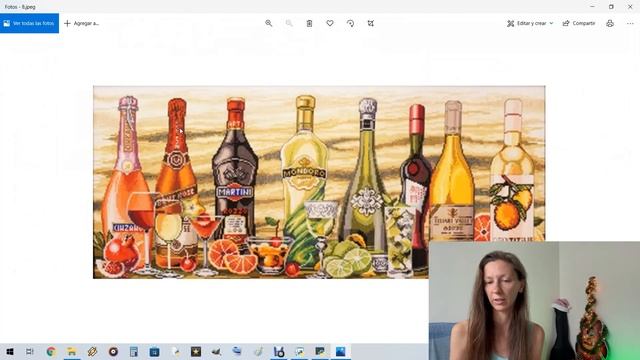Restore down the Fotos window

tap(611, 7)
